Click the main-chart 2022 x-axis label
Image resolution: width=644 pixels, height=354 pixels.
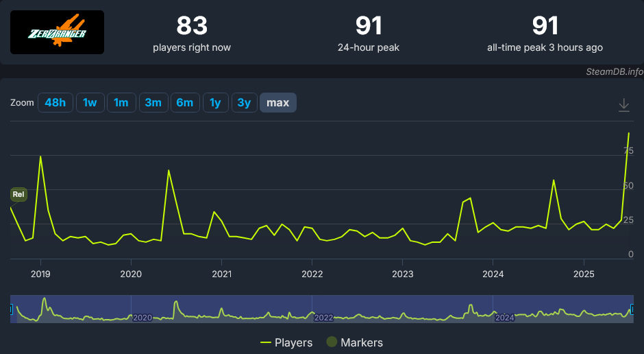(x=312, y=274)
